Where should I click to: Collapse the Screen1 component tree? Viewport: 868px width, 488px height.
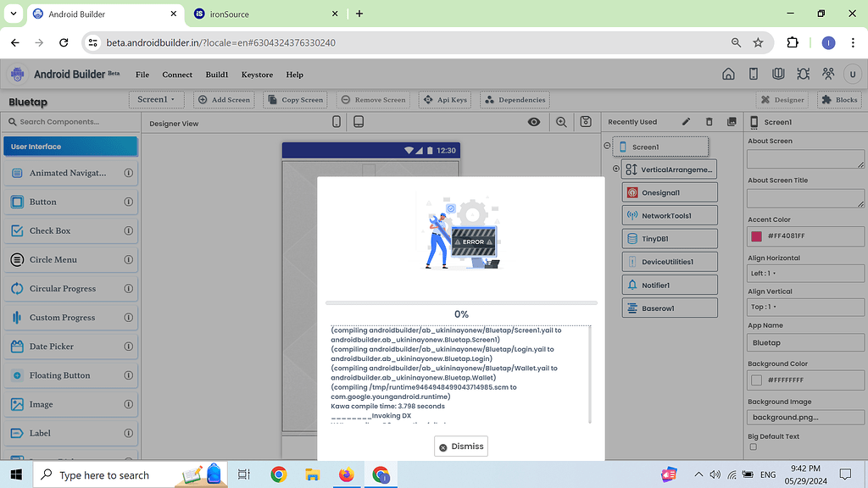click(x=607, y=145)
